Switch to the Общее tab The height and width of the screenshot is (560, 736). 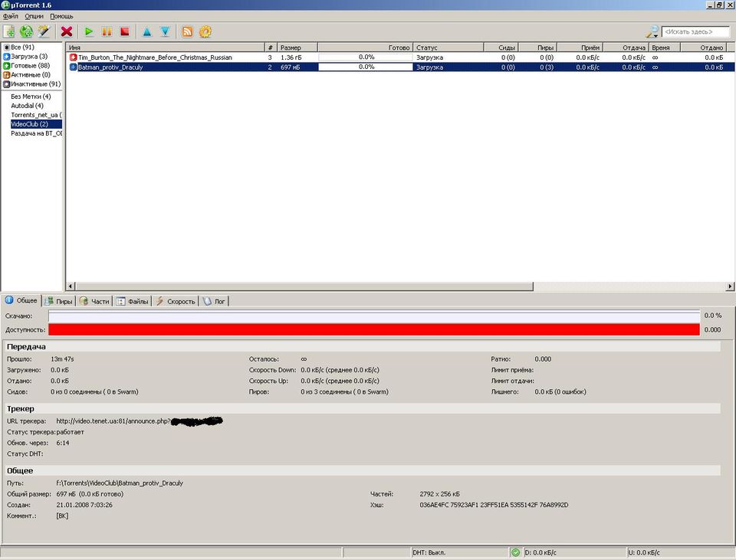[21, 300]
